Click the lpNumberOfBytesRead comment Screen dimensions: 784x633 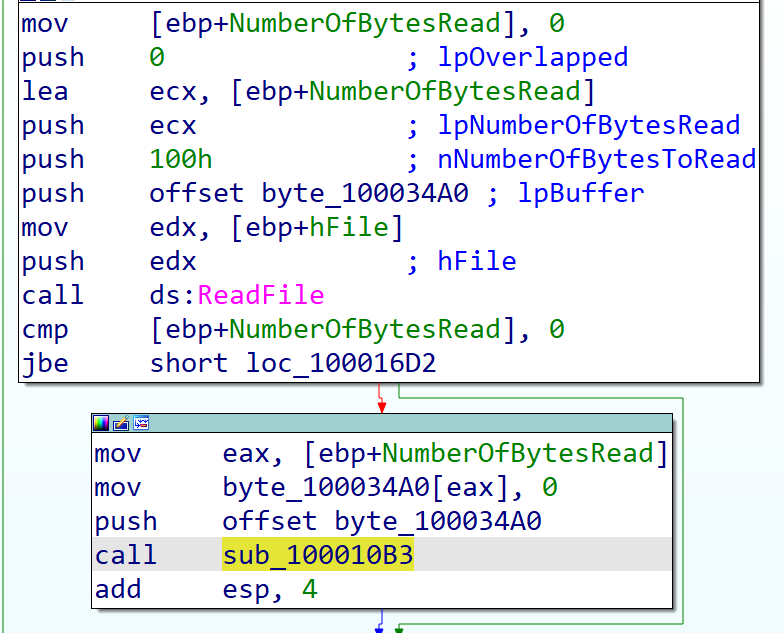(589, 125)
